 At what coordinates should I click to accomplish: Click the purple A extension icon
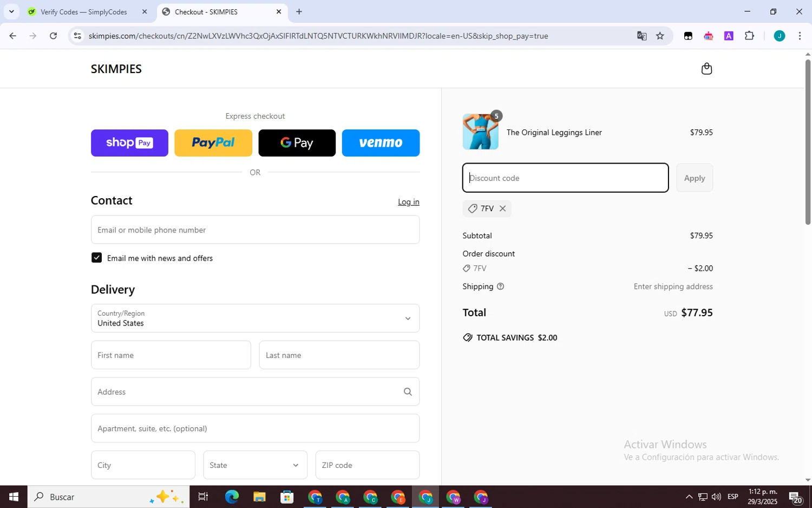click(x=729, y=36)
